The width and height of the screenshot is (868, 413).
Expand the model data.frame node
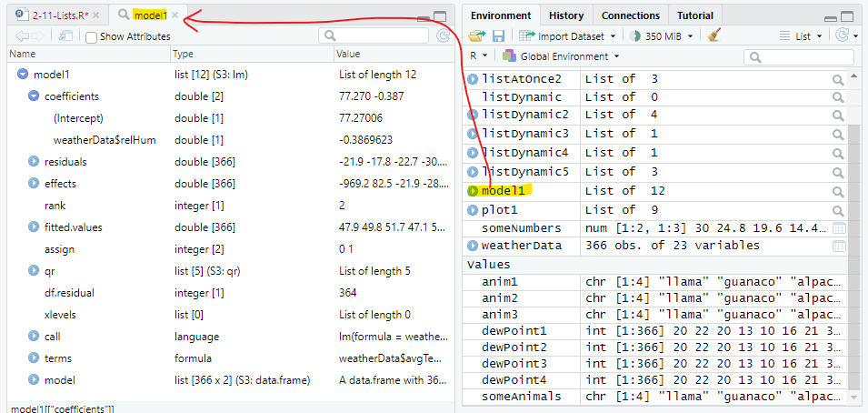pyautogui.click(x=34, y=380)
